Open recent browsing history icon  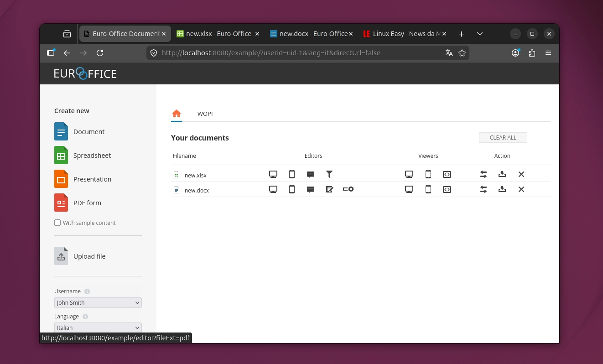(x=67, y=34)
